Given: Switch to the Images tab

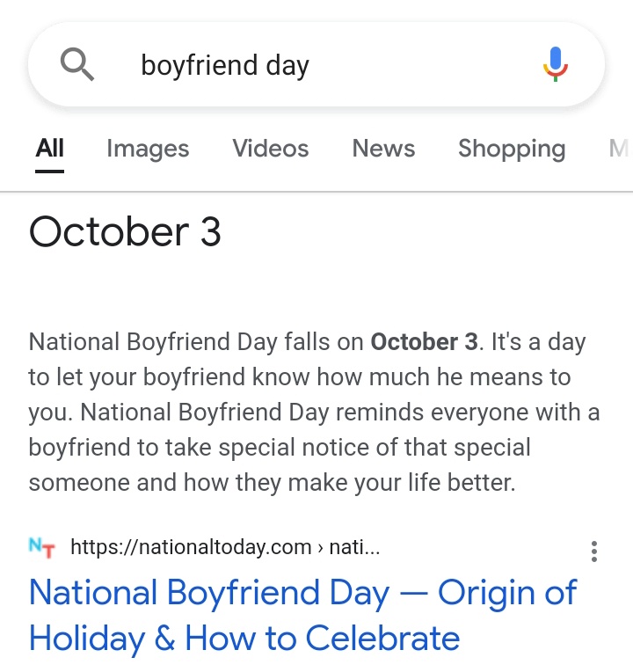Looking at the screenshot, I should 148,149.
